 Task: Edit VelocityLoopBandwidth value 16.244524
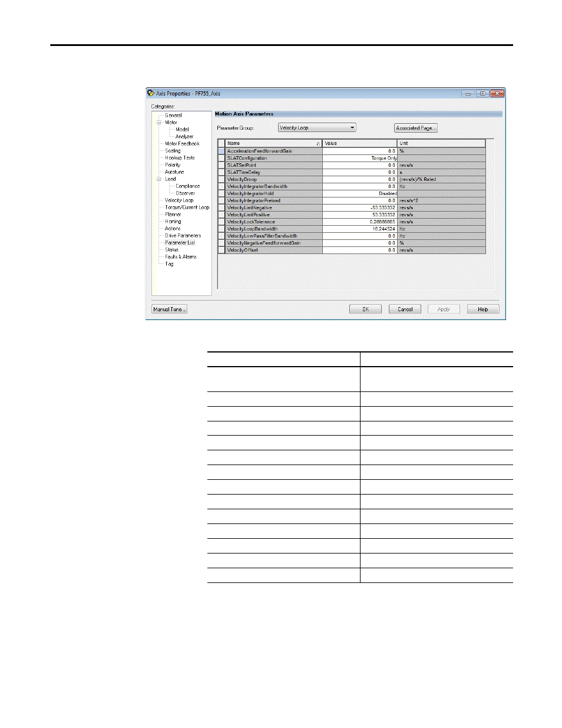(359, 229)
